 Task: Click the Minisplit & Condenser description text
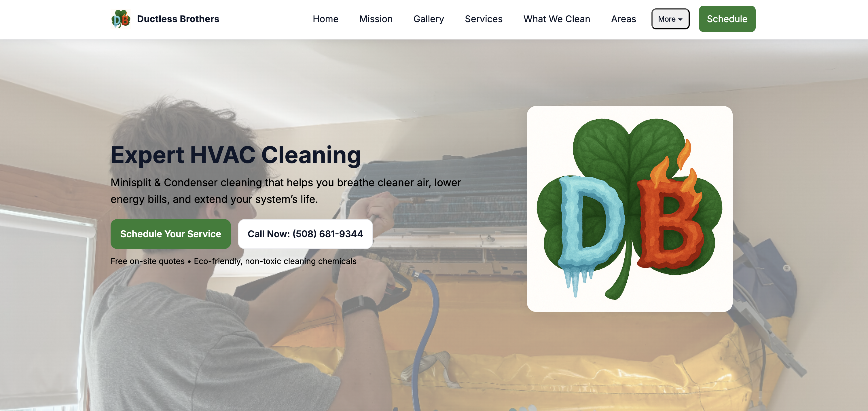286,191
